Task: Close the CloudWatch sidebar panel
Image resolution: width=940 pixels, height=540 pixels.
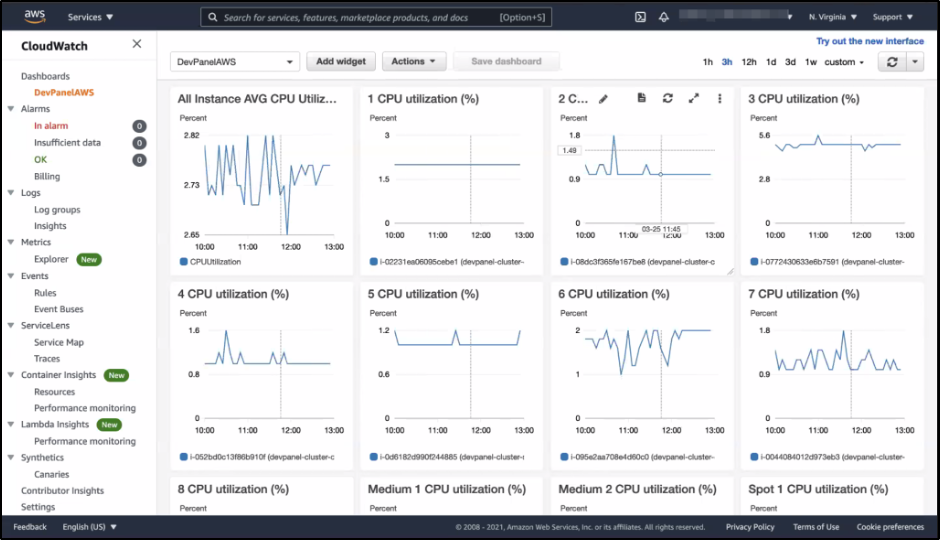Action: pos(137,44)
